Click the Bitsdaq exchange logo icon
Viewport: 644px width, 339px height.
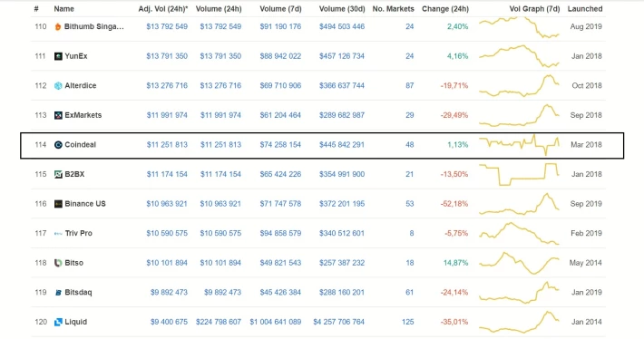[58, 293]
